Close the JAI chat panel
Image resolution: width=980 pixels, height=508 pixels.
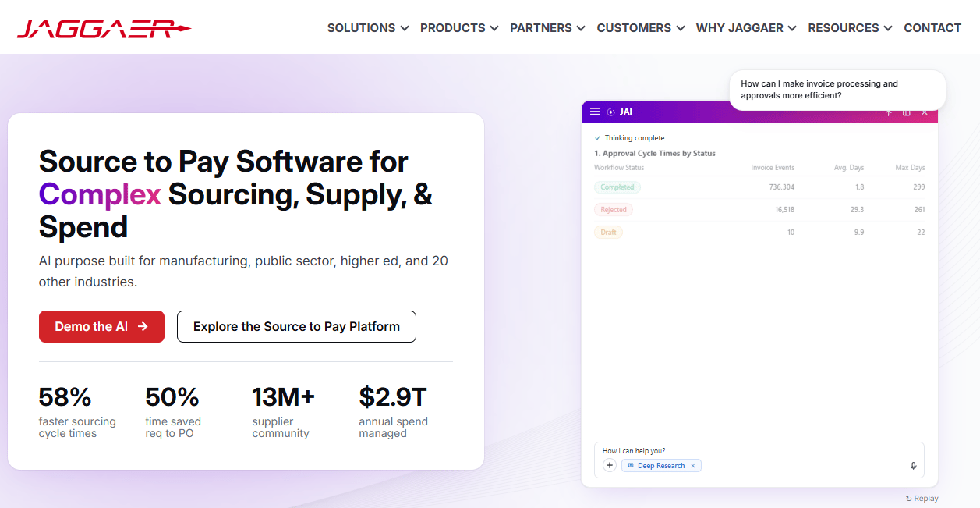click(x=925, y=112)
